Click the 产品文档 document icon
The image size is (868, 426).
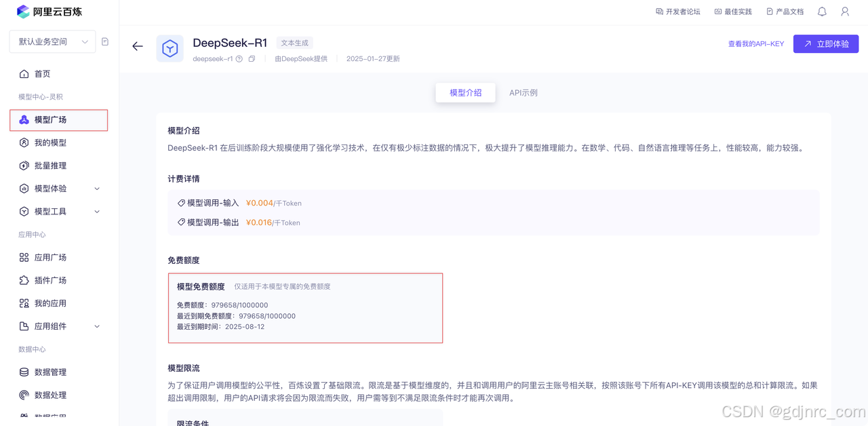click(770, 12)
